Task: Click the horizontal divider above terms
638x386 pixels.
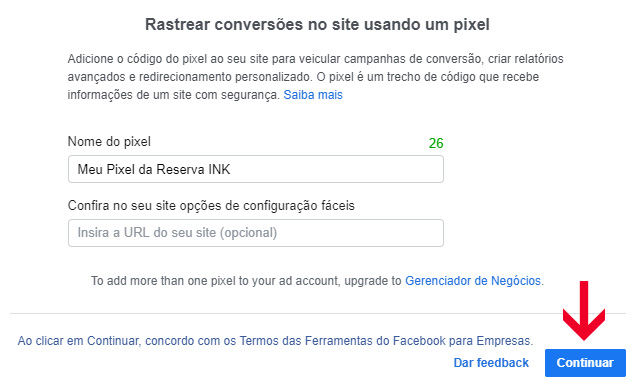Action: [x=318, y=313]
